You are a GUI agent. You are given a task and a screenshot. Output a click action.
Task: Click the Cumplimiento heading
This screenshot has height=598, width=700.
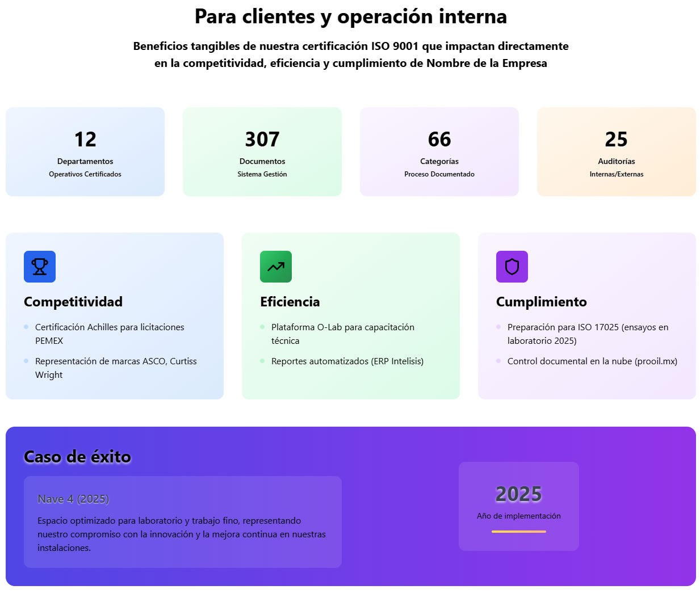pyautogui.click(x=542, y=302)
